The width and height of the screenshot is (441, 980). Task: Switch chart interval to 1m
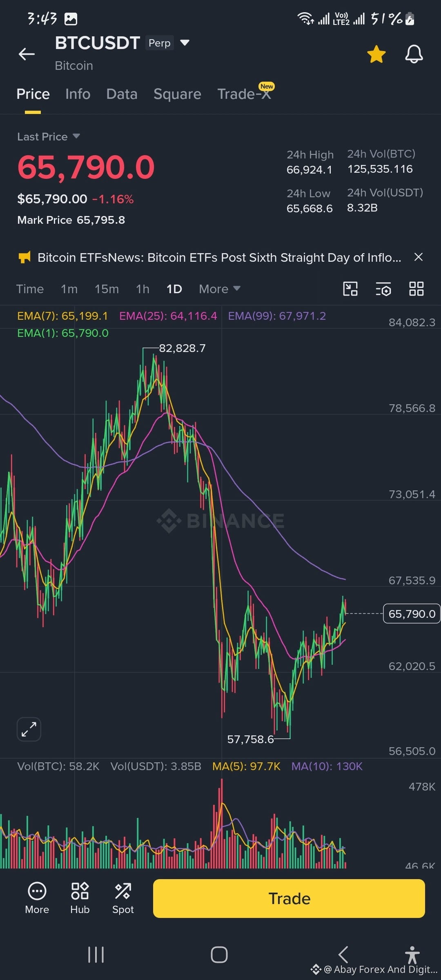[x=69, y=289]
